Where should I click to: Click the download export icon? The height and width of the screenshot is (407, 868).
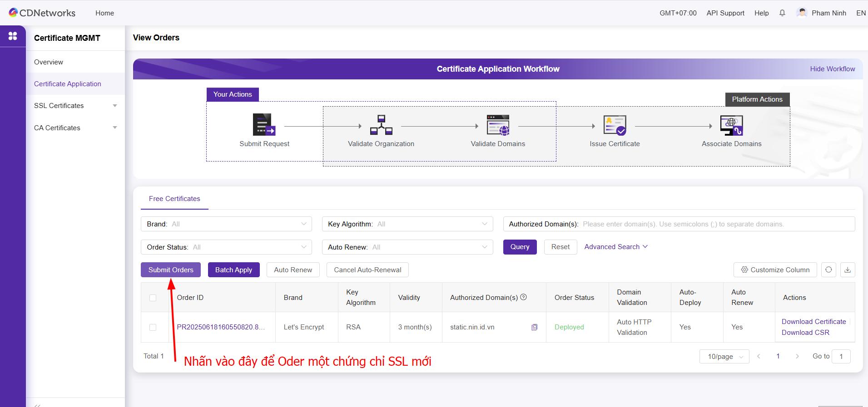pyautogui.click(x=848, y=270)
